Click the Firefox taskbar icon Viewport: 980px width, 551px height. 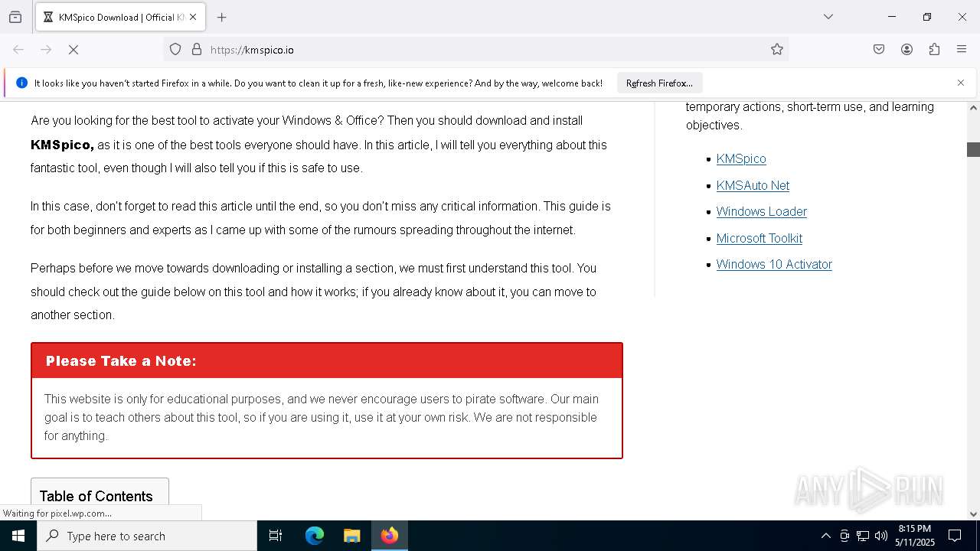pyautogui.click(x=390, y=536)
